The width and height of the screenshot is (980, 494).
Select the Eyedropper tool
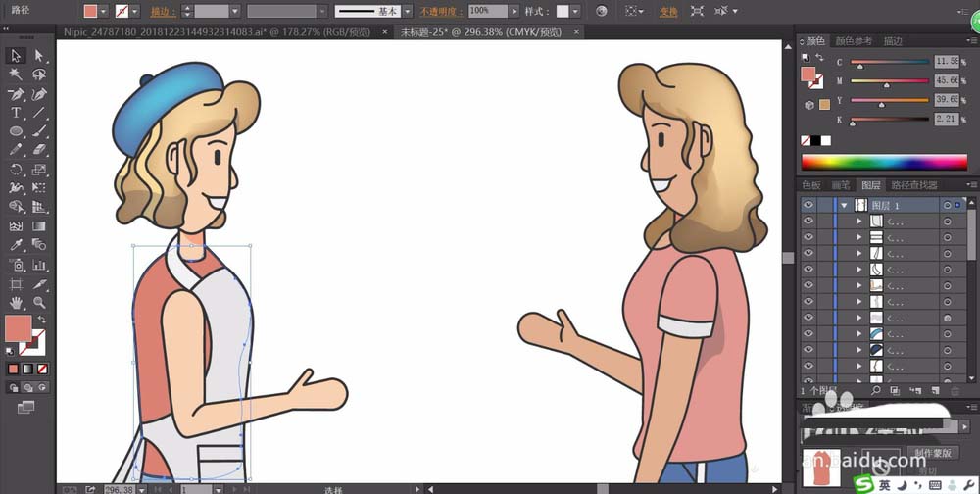pos(16,244)
